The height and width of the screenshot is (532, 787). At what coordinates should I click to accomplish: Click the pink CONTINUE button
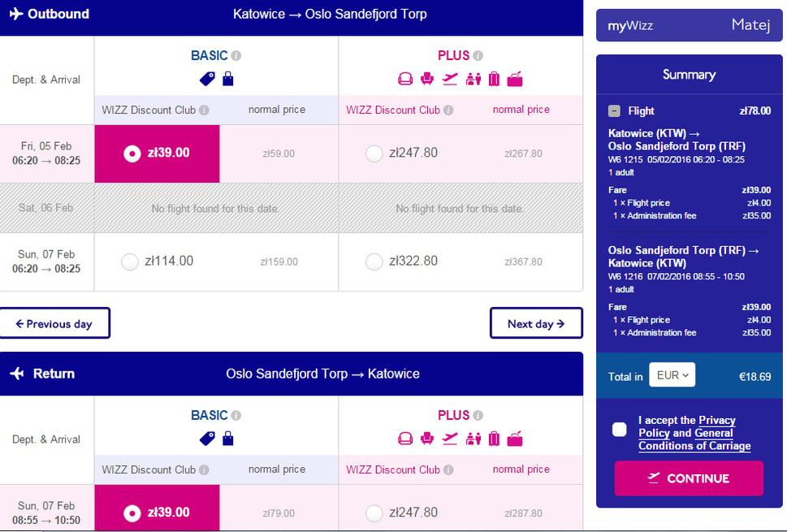pos(689,478)
